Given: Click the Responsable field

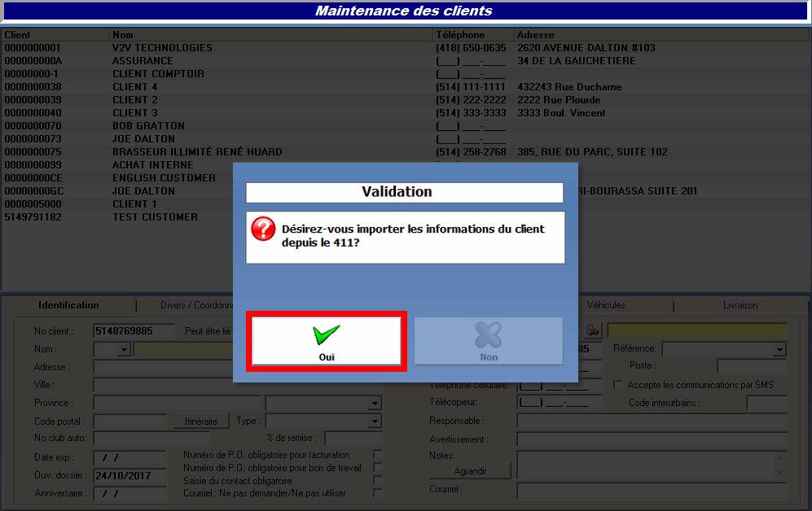Looking at the screenshot, I should (652, 421).
